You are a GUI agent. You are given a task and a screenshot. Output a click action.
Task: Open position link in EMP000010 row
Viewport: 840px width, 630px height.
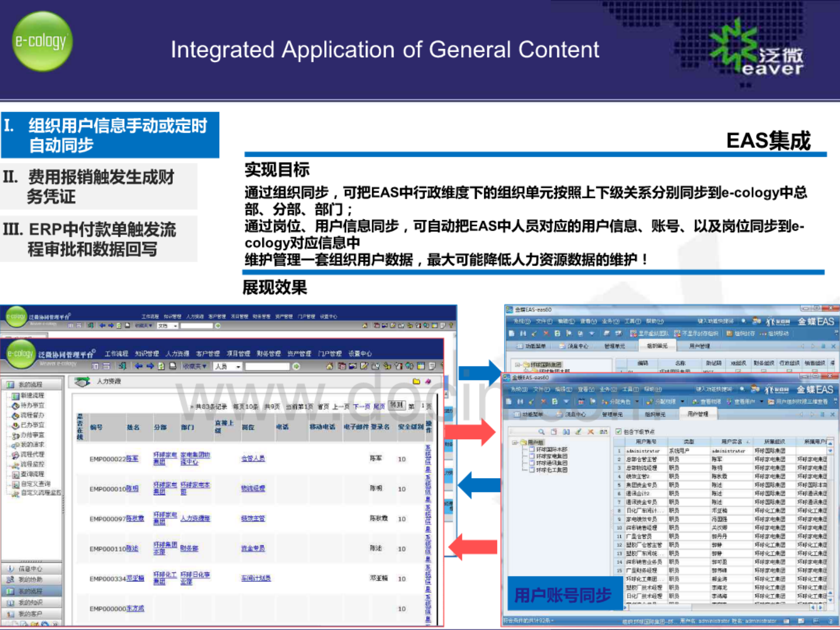253,488
